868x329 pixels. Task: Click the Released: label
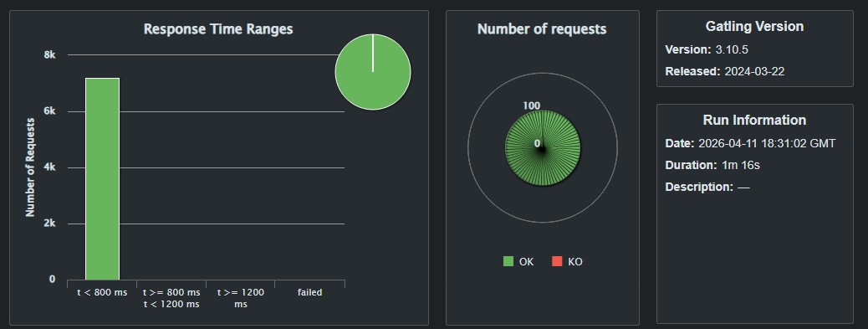pos(693,71)
